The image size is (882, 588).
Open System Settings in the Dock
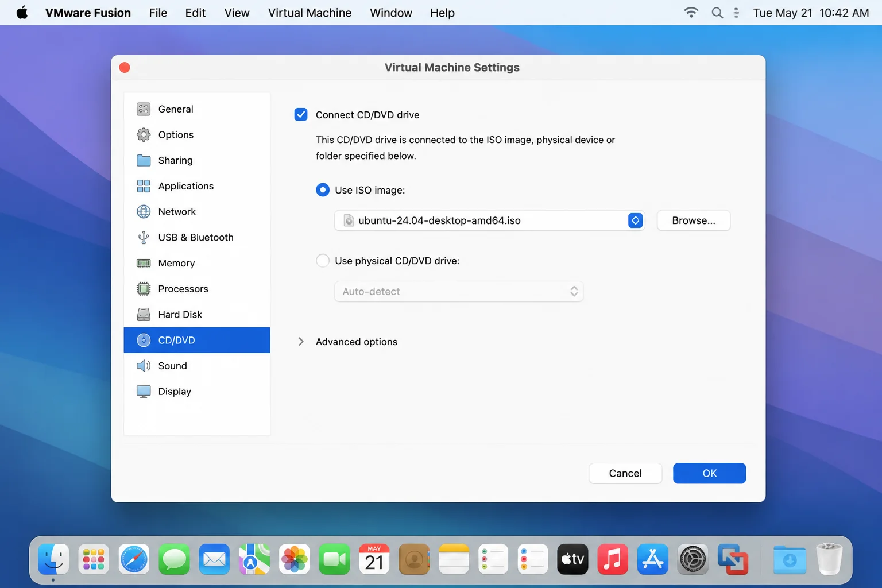point(693,559)
